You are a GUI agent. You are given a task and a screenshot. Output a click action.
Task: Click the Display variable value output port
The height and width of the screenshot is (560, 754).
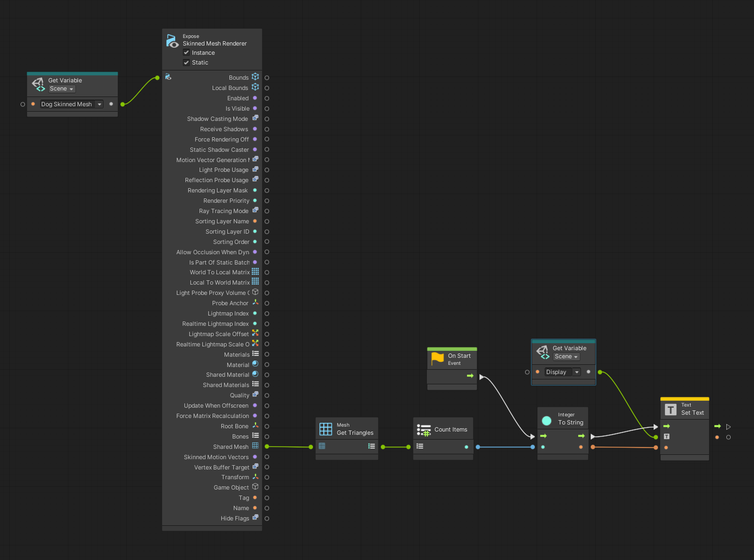(x=600, y=372)
